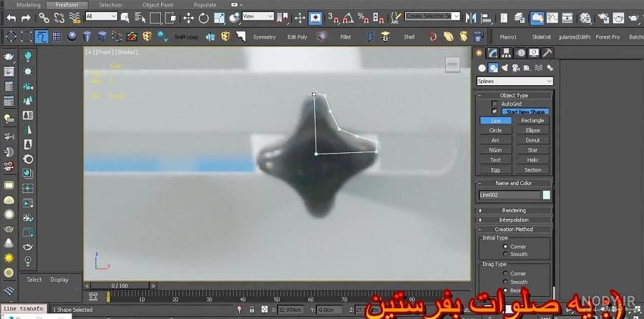Toggle the 3D Snaps icon
Image resolution: width=644 pixels, height=319 pixels.
click(333, 18)
